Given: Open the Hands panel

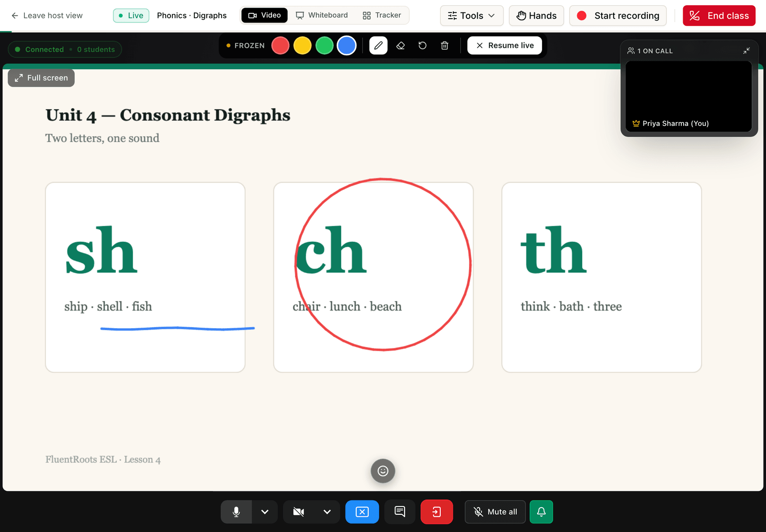Looking at the screenshot, I should (x=536, y=16).
